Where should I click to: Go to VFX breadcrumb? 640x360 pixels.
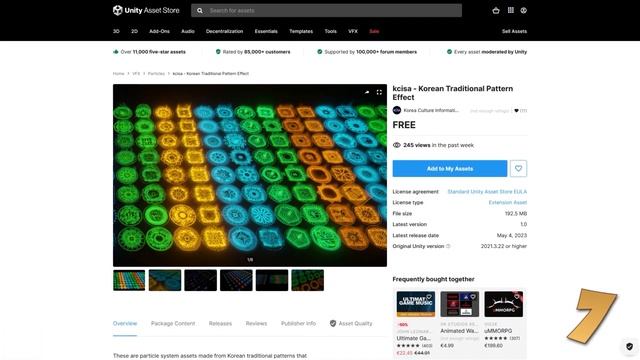pyautogui.click(x=136, y=73)
